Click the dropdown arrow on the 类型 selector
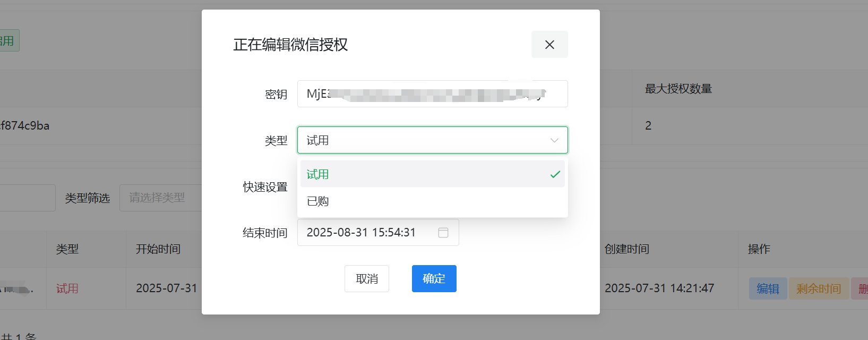Image resolution: width=868 pixels, height=340 pixels. (554, 140)
